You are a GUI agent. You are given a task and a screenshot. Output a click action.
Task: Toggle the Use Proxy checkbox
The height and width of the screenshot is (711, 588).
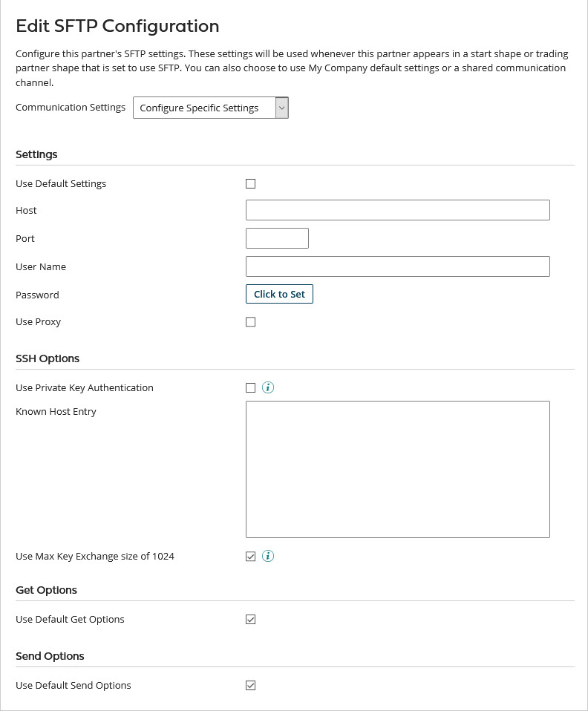click(250, 321)
